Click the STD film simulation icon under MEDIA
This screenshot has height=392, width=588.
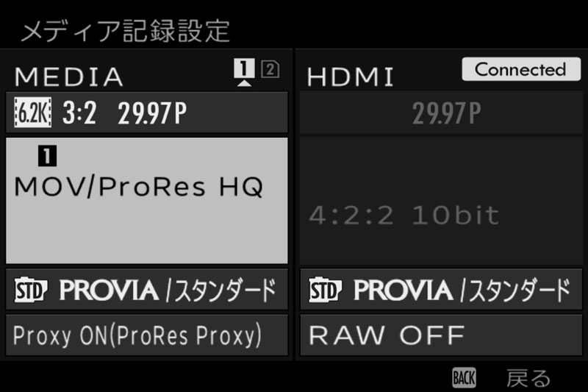[x=31, y=290]
